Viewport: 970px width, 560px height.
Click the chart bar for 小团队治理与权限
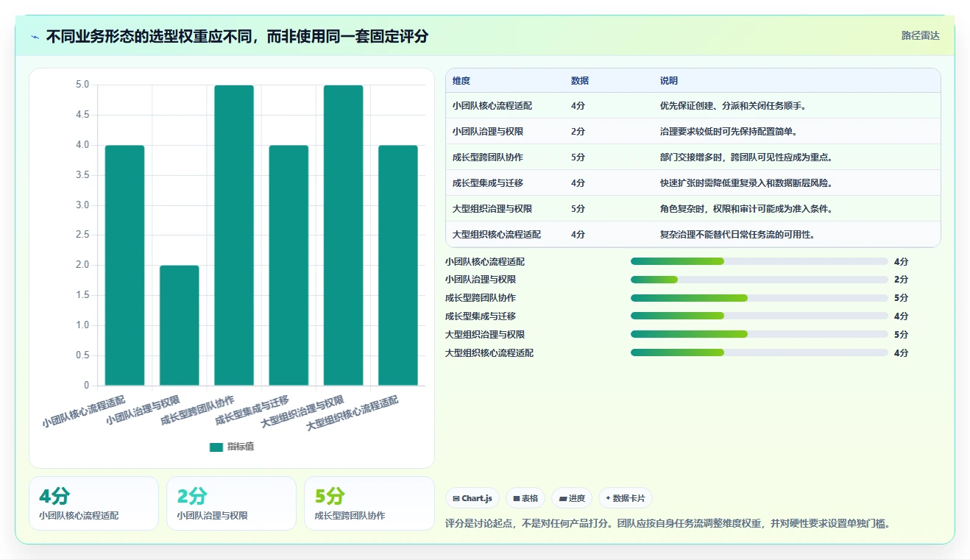[180, 325]
